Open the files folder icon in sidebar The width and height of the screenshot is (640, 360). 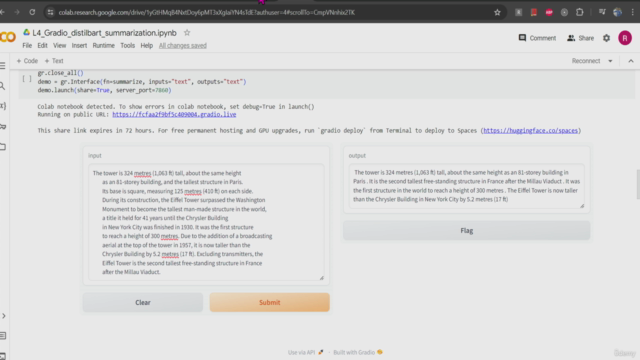(x=3, y=147)
